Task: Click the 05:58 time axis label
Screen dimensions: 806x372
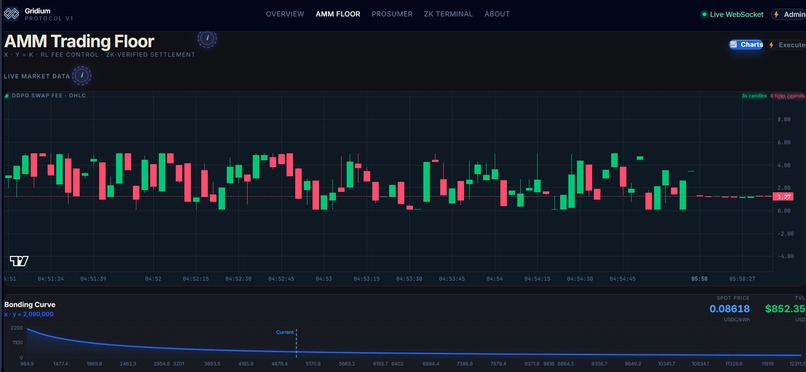Action: (x=699, y=278)
